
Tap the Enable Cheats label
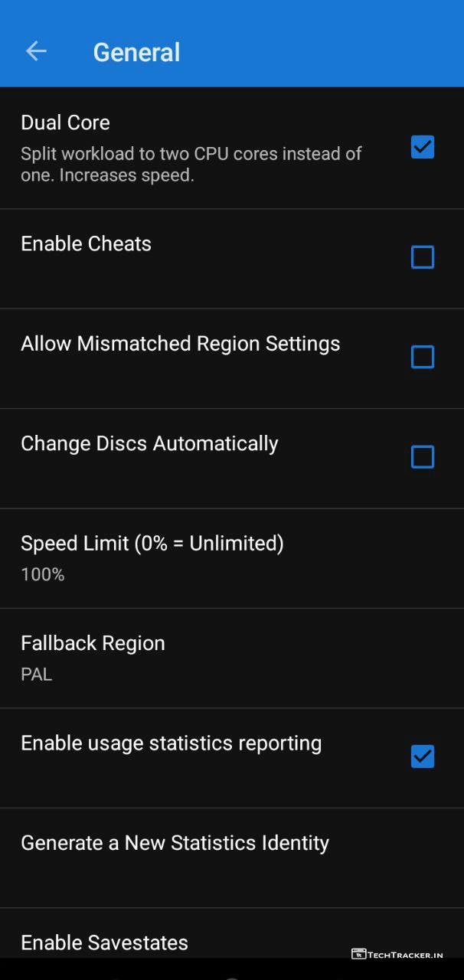tap(86, 243)
